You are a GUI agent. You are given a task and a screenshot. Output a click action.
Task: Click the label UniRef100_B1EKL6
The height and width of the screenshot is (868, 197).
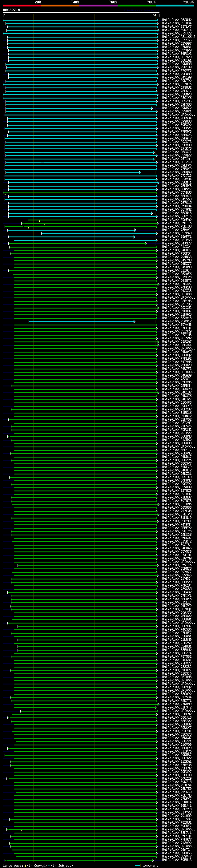(176, 413)
